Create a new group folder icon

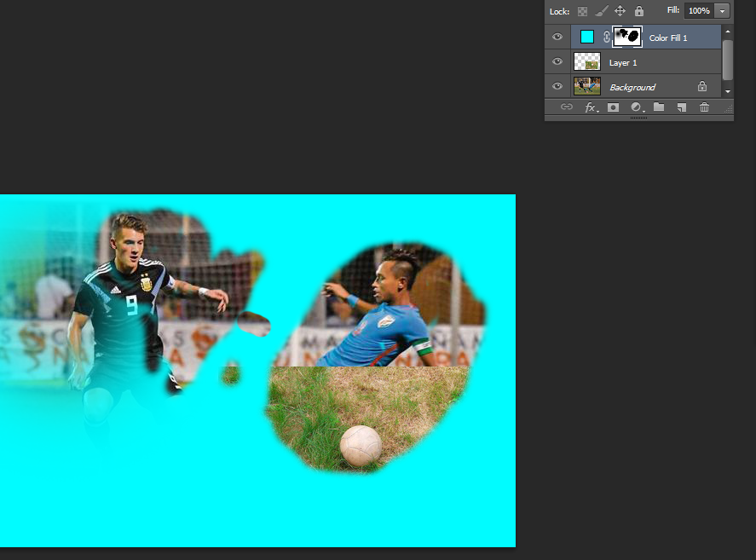point(659,107)
